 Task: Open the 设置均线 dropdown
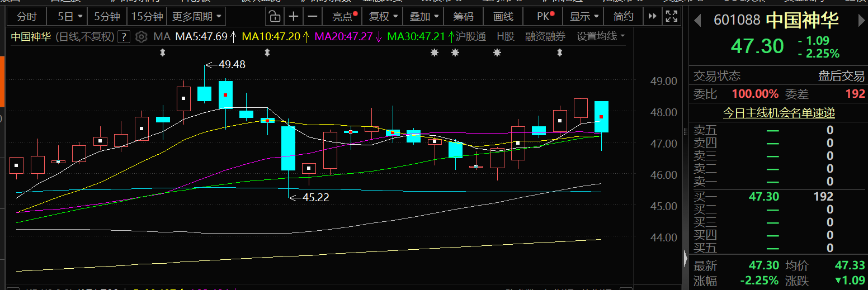601,37
